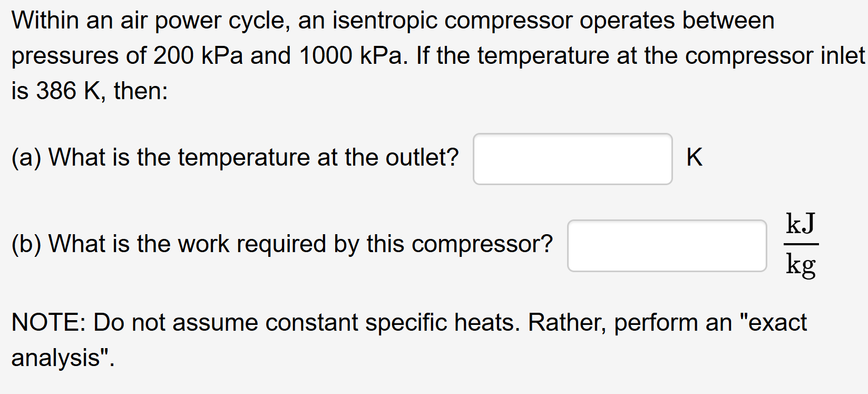Select the temperature input field next to K
Viewport: 868px width, 394px height.
(572, 159)
